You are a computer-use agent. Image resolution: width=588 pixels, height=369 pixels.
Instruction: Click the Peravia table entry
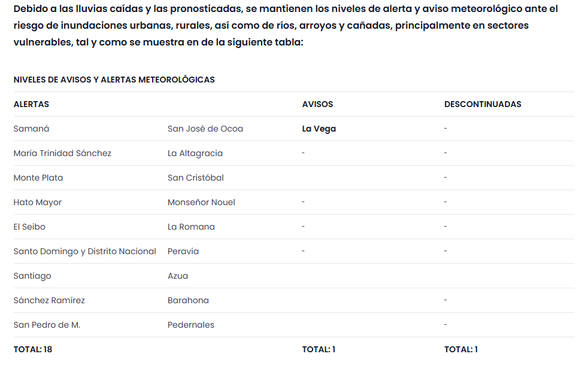pos(183,251)
